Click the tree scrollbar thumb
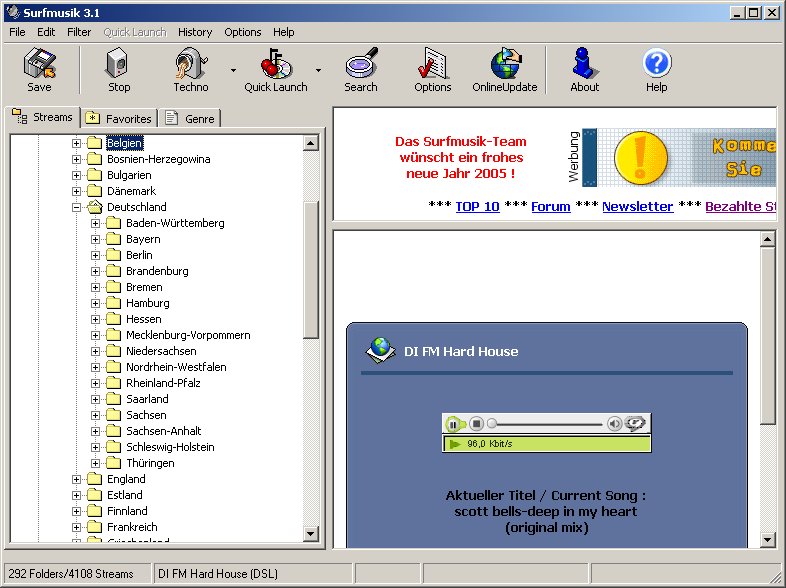 pyautogui.click(x=311, y=270)
